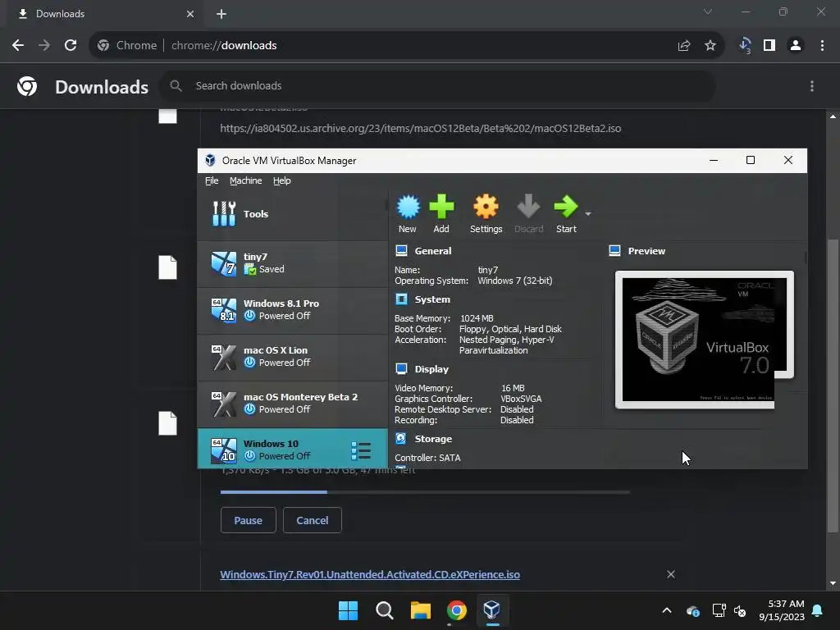
Task: Click the General section header
Action: 433,251
